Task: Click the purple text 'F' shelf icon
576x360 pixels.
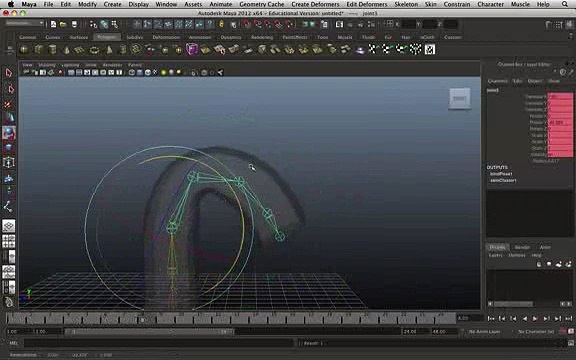Action: (x=191, y=49)
